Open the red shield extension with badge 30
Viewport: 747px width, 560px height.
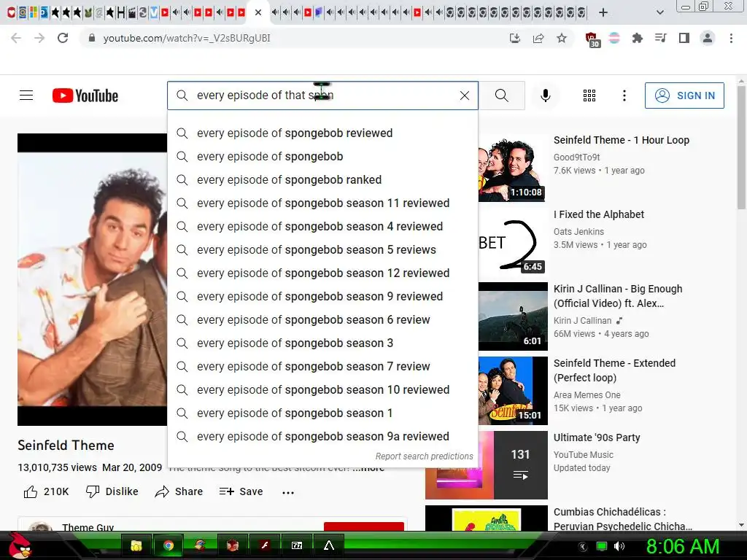pos(592,39)
